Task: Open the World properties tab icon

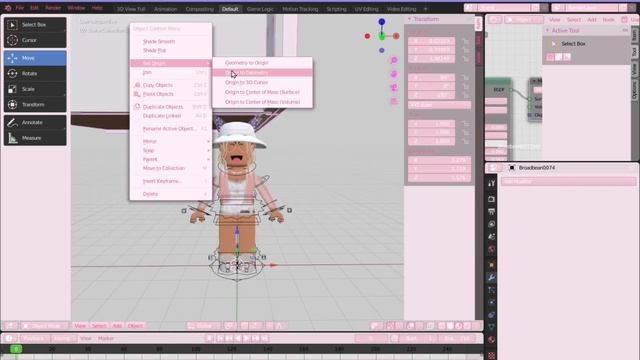Action: [491, 249]
